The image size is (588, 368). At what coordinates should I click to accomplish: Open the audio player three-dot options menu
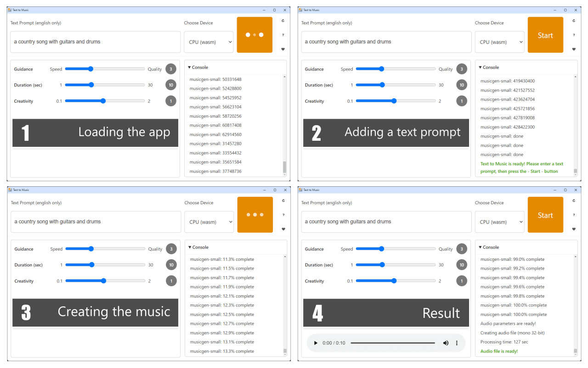tap(457, 343)
